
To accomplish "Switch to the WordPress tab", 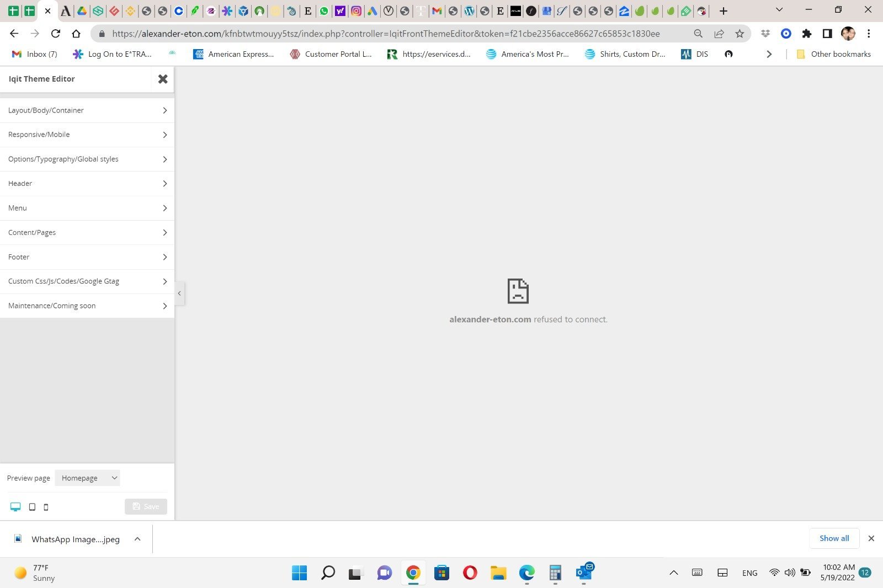I will [469, 11].
